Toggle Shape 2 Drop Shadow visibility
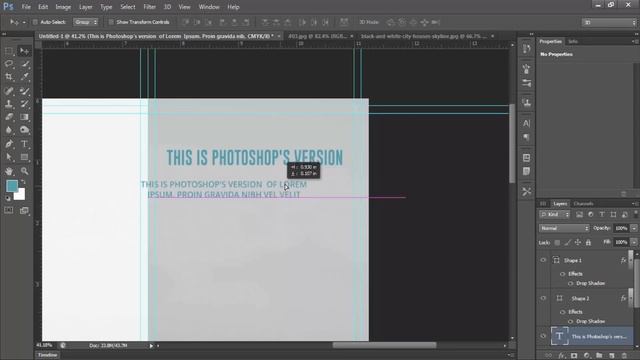The width and height of the screenshot is (640, 360). pos(571,321)
